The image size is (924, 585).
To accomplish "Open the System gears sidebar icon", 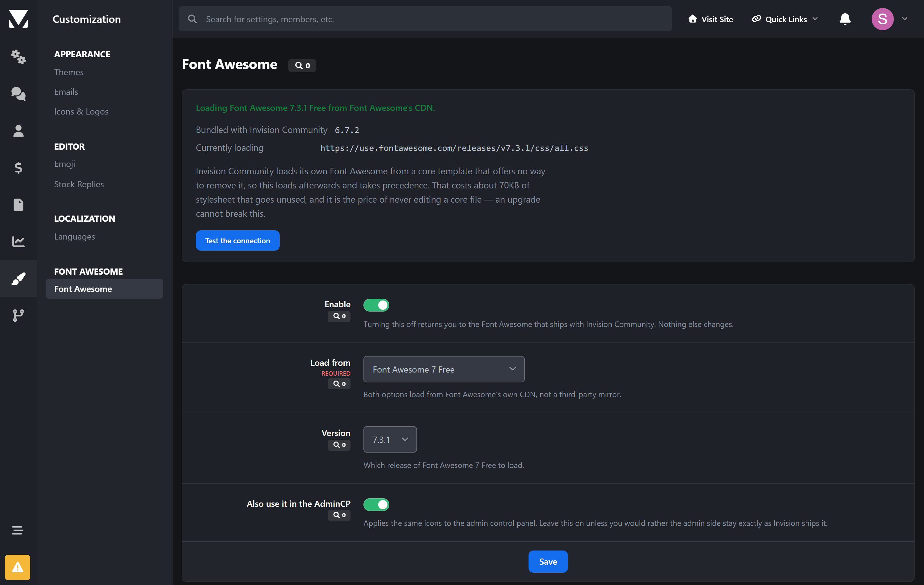I will (18, 57).
